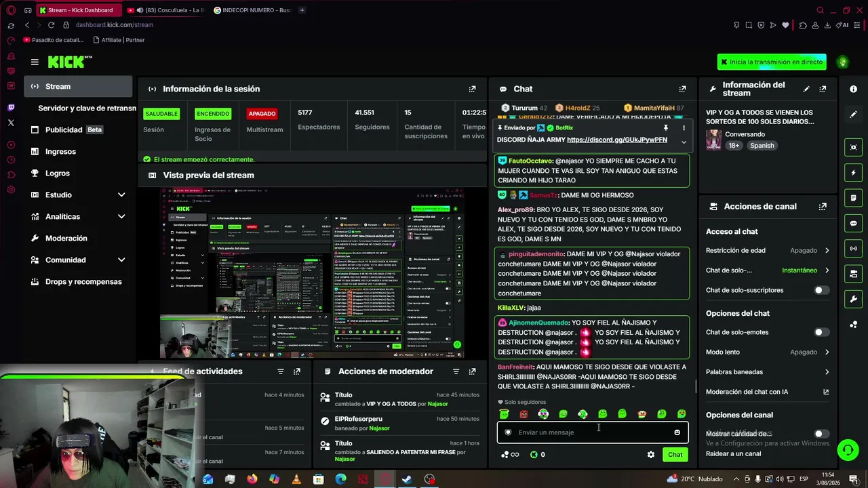This screenshot has height=488, width=868.
Task: Open the green support headset button
Action: pyautogui.click(x=847, y=449)
